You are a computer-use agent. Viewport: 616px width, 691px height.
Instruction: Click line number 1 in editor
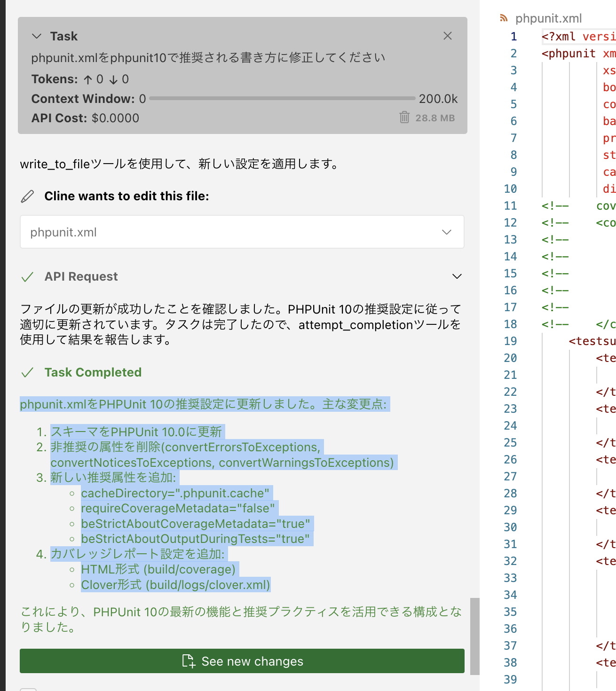coord(513,37)
